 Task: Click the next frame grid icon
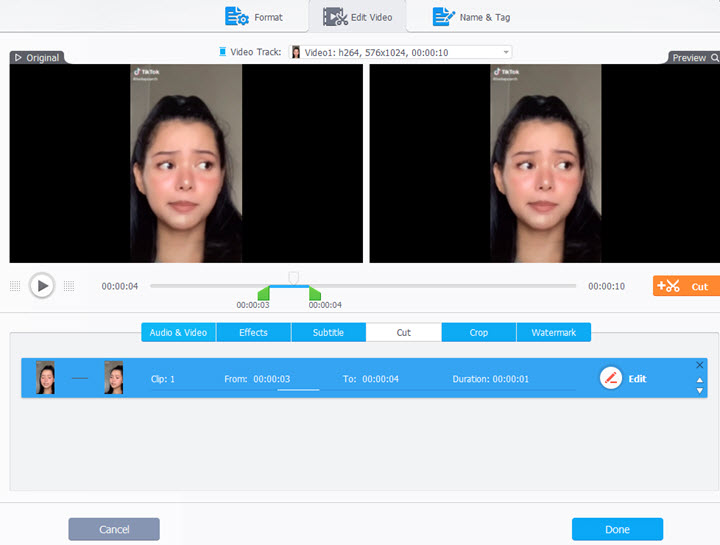click(x=68, y=286)
